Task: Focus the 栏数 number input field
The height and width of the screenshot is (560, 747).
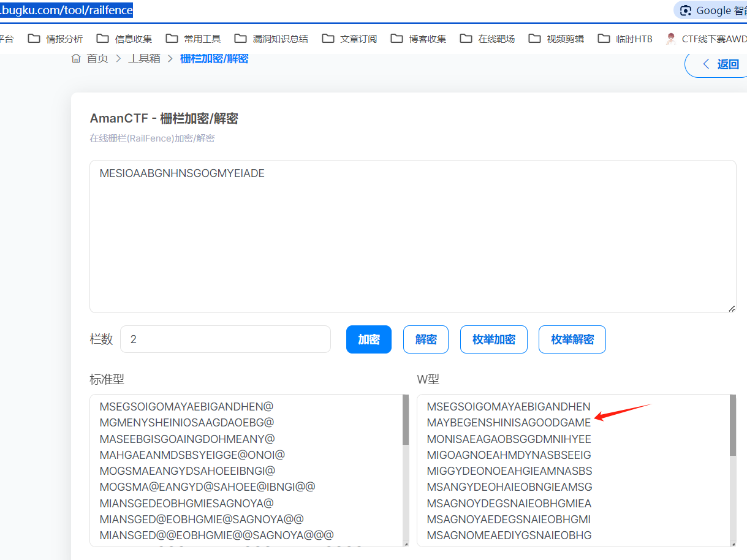Action: (x=225, y=339)
